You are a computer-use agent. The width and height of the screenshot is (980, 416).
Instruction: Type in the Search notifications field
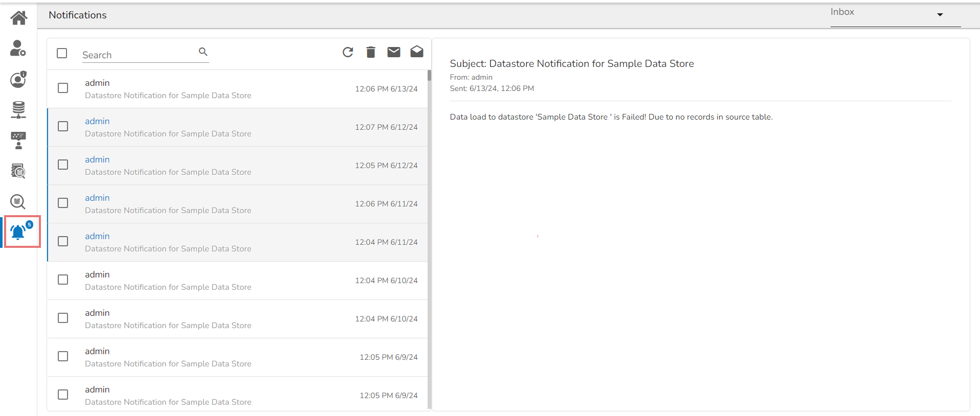pyautogui.click(x=138, y=55)
